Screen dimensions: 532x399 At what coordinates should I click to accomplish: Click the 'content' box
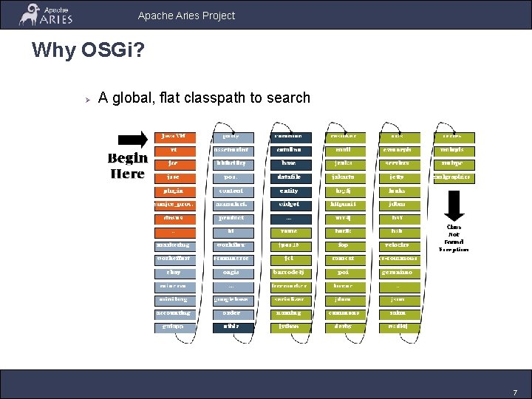[x=233, y=192]
